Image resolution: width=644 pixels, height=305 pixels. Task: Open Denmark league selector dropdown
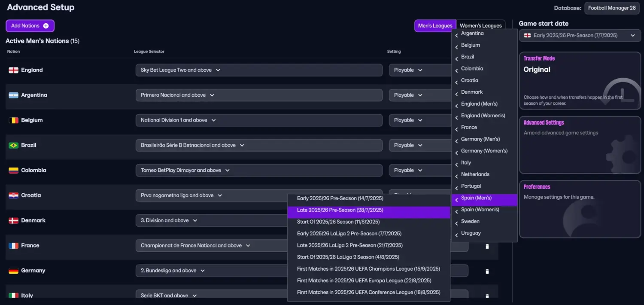(211, 220)
